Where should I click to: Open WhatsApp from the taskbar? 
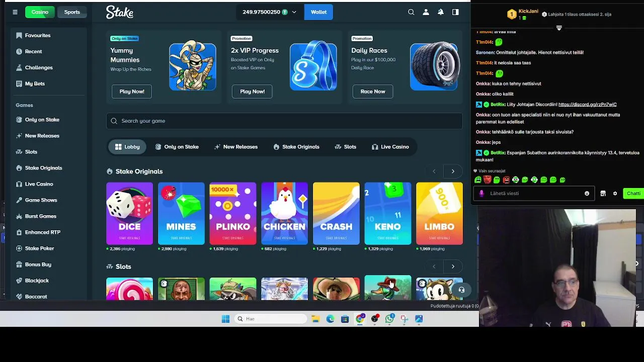tap(389, 319)
